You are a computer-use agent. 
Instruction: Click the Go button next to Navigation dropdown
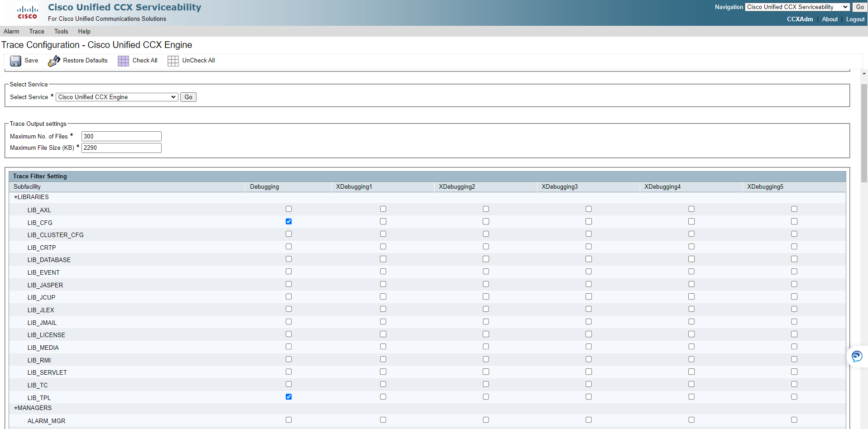point(859,7)
